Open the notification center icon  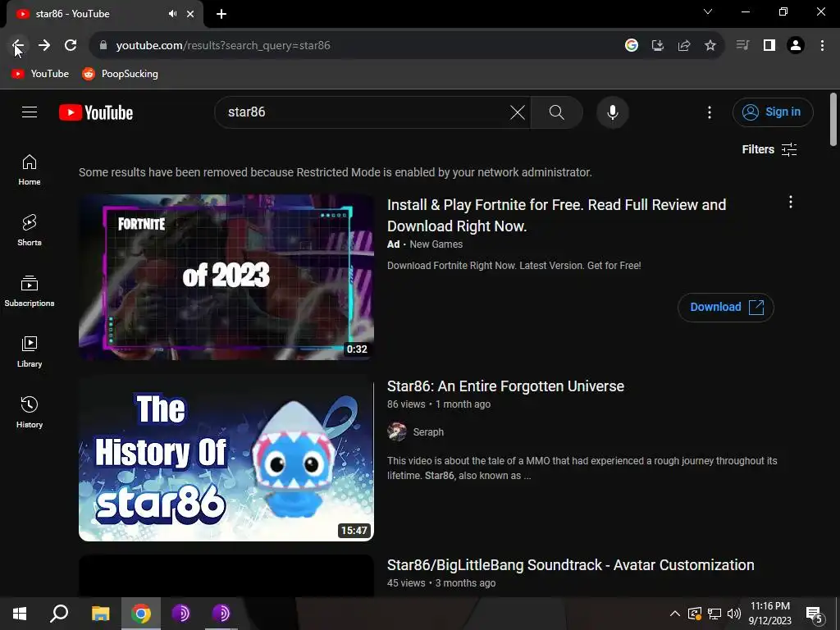tap(815, 614)
